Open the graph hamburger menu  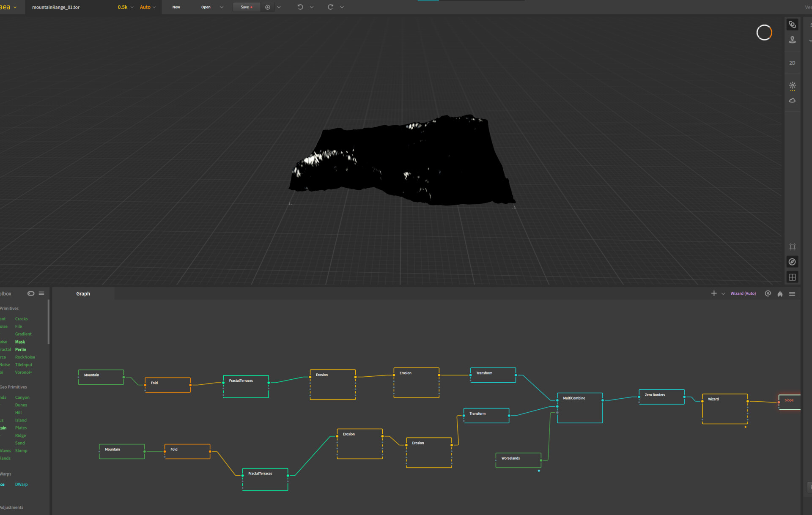tap(792, 294)
